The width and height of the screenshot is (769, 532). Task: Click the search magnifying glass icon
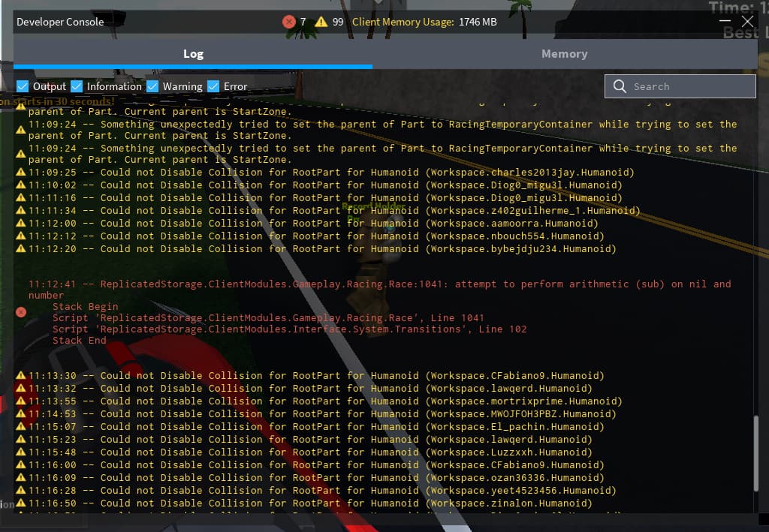tap(620, 86)
